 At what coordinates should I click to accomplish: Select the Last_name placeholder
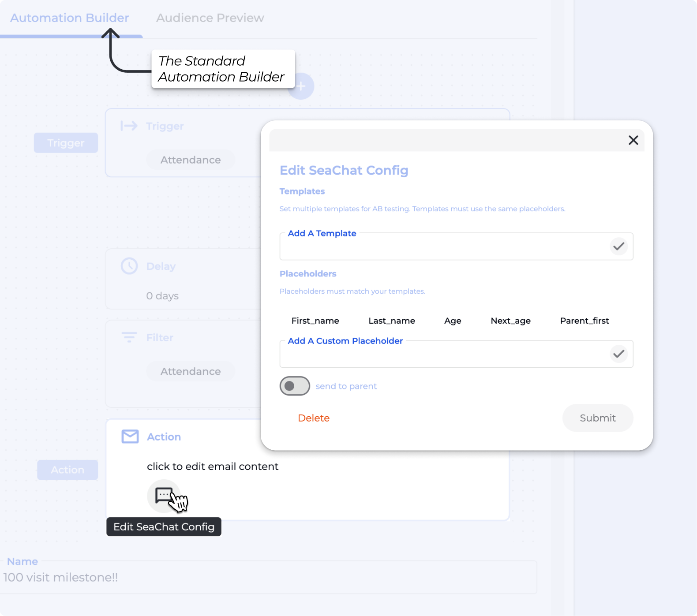(392, 321)
